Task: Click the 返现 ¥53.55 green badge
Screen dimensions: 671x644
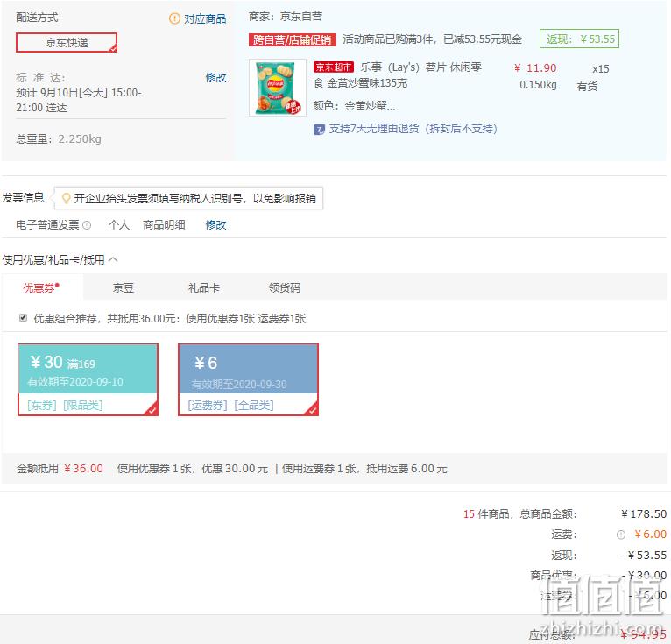Action: [x=579, y=39]
